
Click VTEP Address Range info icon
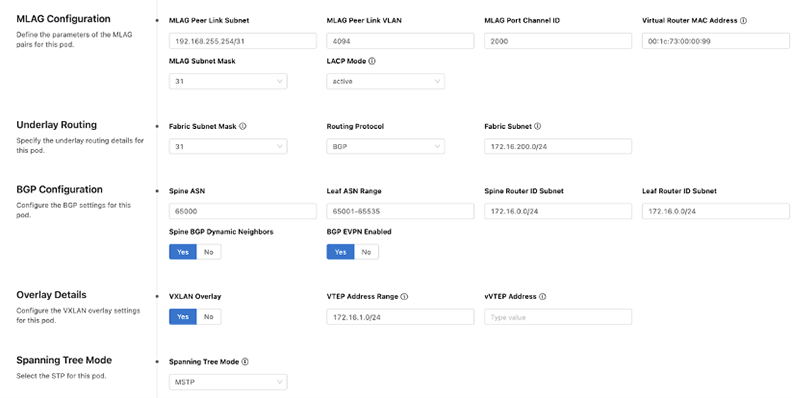(x=404, y=296)
